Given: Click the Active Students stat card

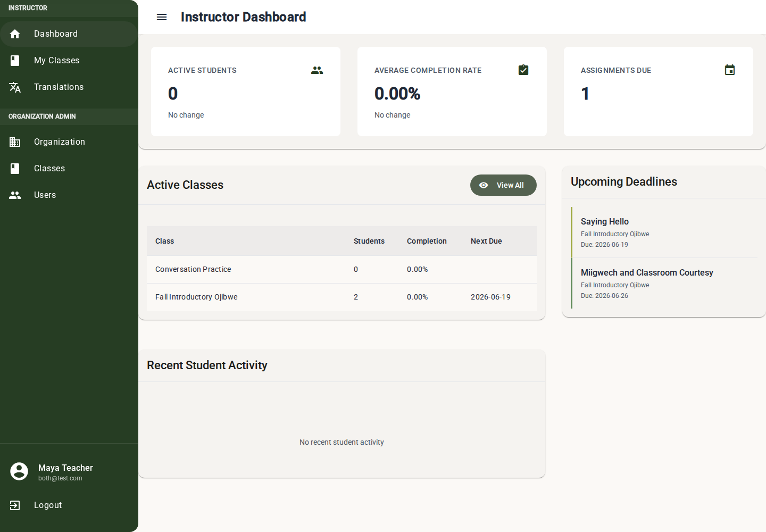Looking at the screenshot, I should tap(246, 92).
